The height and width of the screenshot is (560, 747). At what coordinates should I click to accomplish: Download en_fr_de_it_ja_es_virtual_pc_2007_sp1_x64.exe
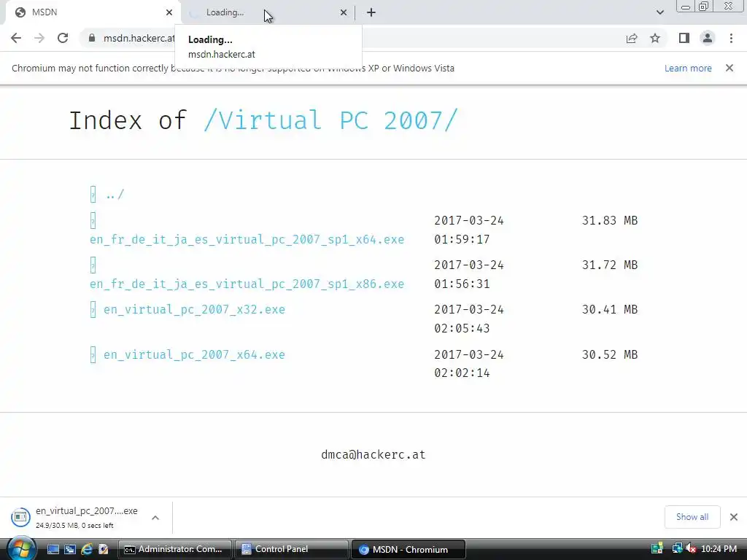[247, 239]
